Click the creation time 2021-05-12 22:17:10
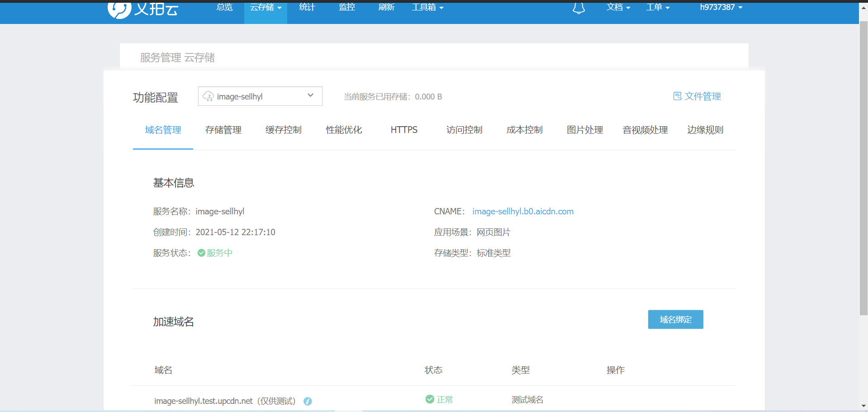The image size is (868, 412). 235,232
